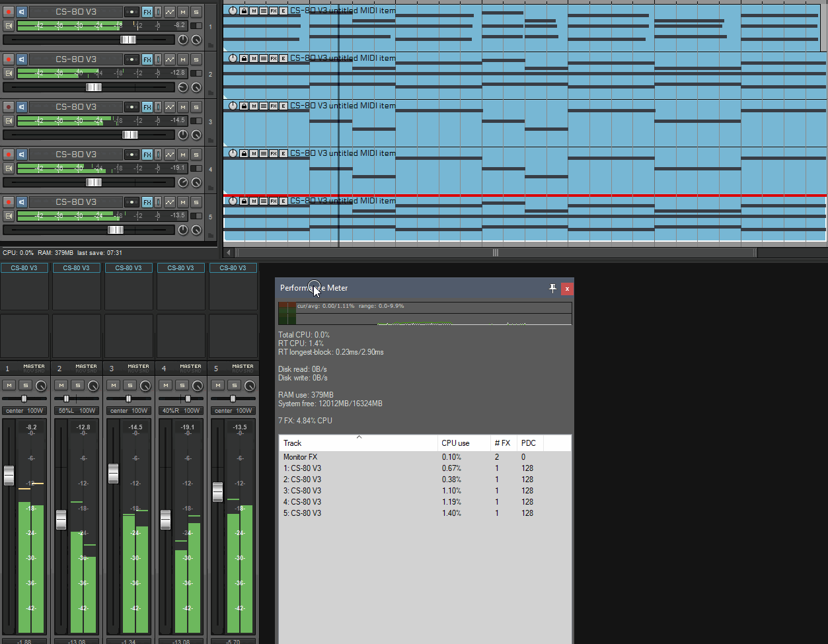
Task: Select the '5: CS-80 V3' row
Action: pos(425,513)
